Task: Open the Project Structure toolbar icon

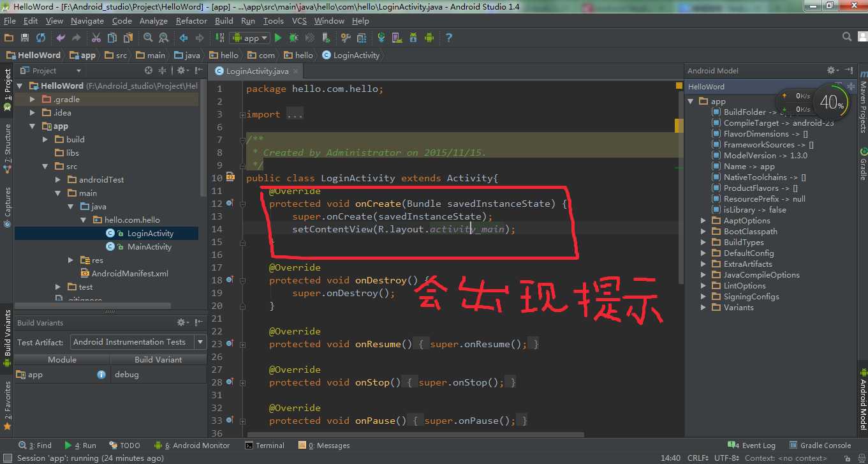Action: [361, 38]
